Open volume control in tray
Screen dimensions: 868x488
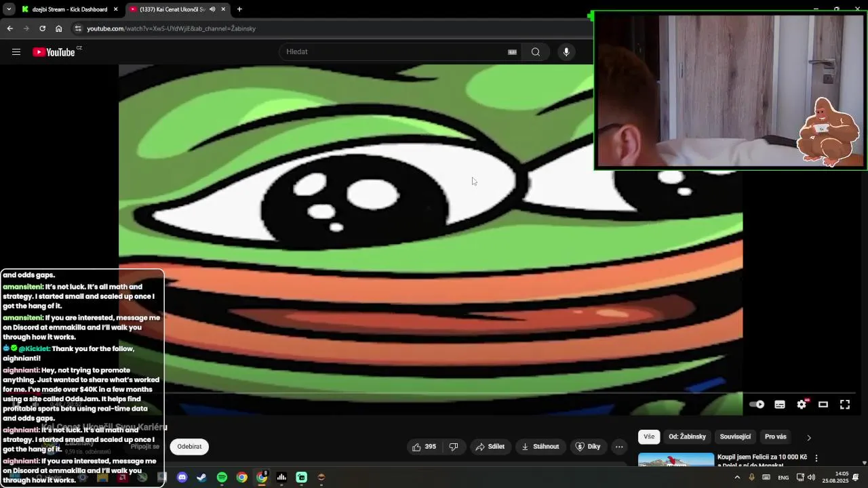(812, 478)
